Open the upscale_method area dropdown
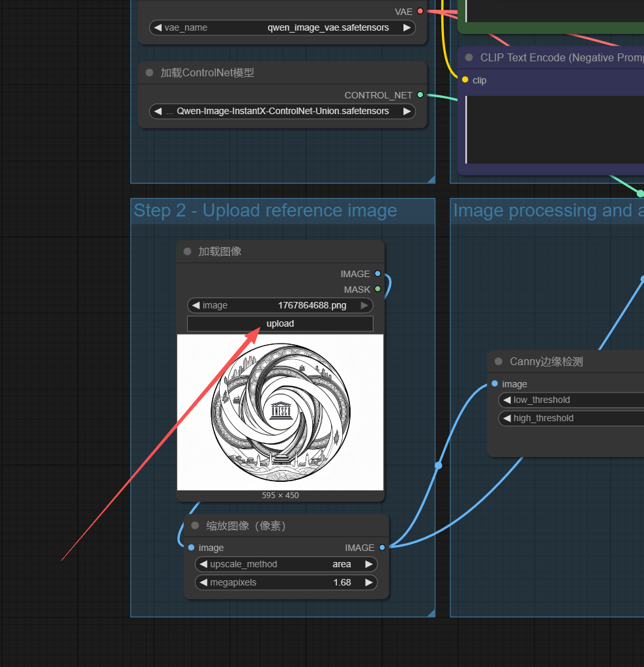This screenshot has height=667, width=644. [286, 565]
